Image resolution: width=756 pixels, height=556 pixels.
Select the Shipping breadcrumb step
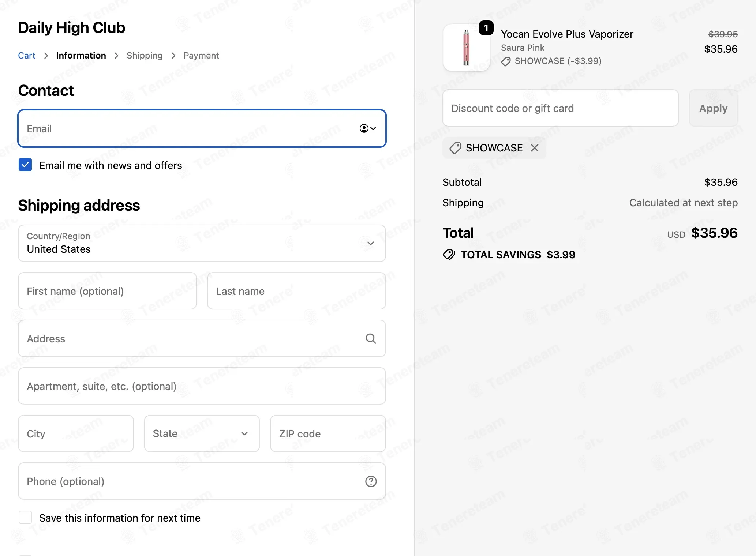tap(145, 56)
